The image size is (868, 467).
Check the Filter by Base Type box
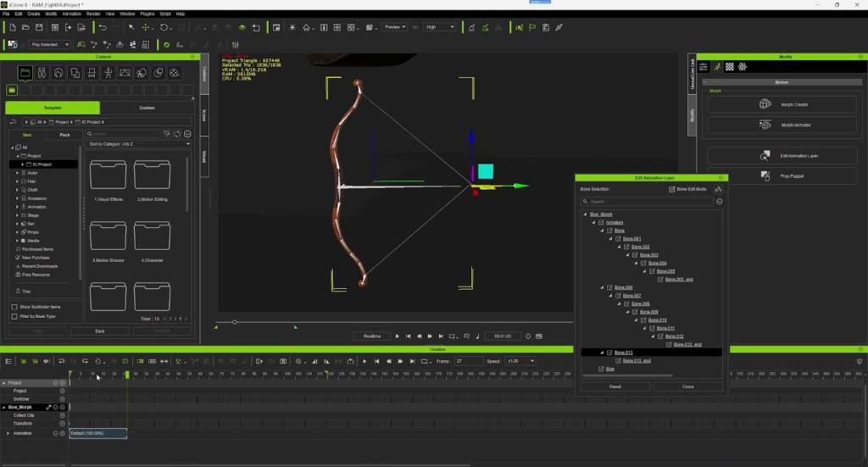(x=14, y=316)
